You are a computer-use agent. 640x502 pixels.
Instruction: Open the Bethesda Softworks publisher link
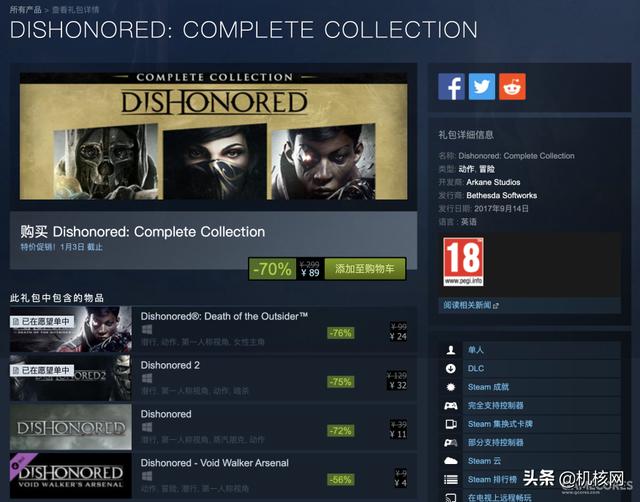502,195
